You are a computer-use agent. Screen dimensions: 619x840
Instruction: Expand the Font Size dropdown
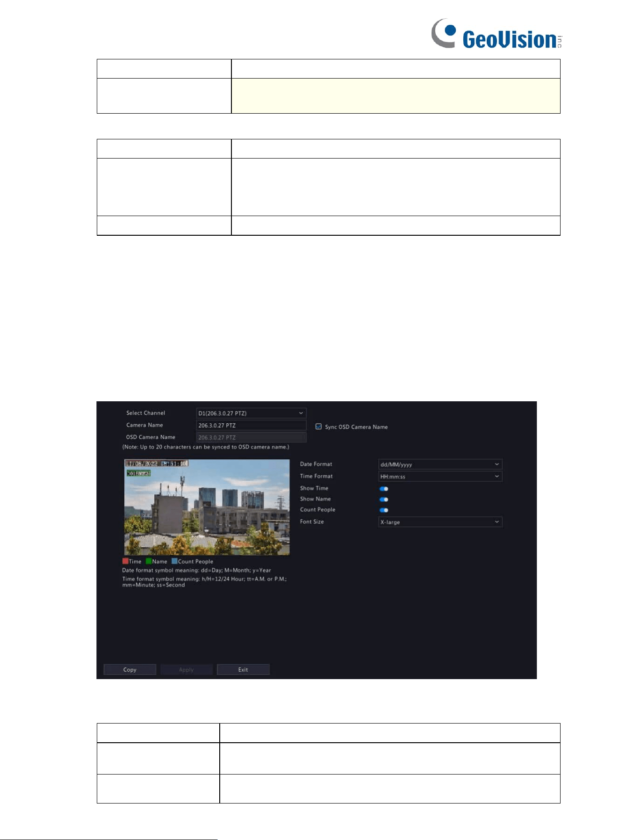[x=440, y=522]
